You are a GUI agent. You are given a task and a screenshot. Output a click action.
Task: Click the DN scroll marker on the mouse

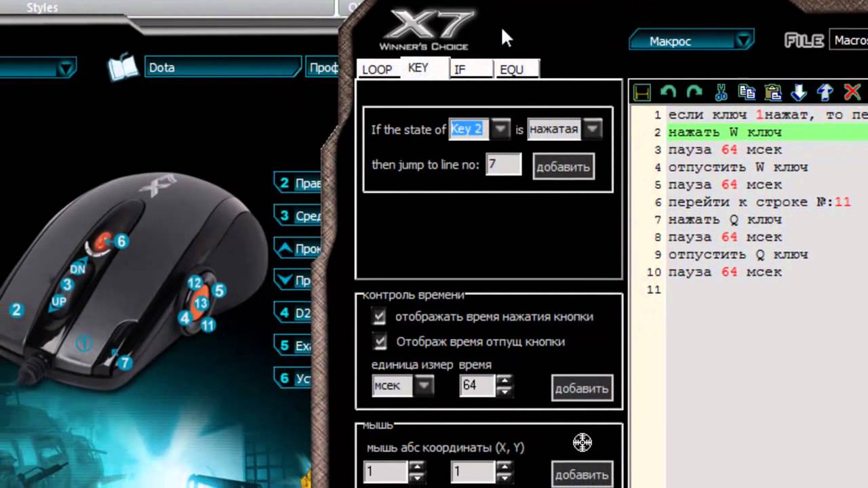pyautogui.click(x=77, y=268)
